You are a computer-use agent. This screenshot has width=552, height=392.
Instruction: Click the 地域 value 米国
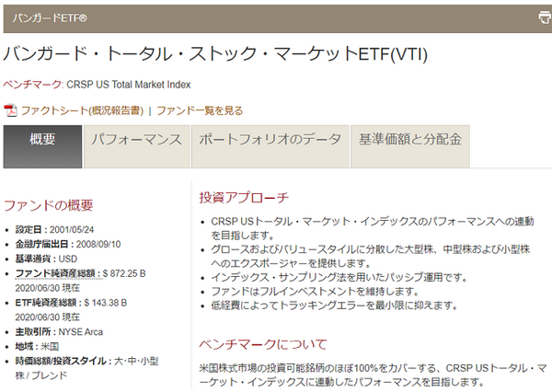[x=50, y=347]
